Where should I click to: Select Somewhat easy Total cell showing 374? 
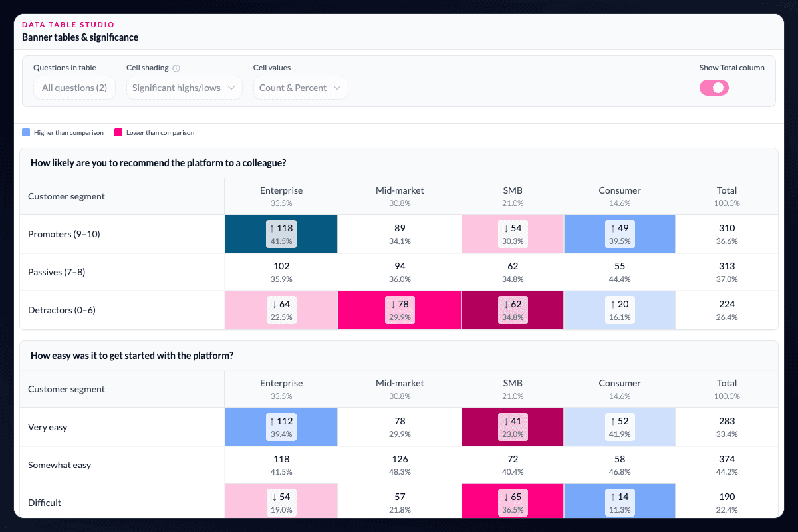[x=727, y=465]
